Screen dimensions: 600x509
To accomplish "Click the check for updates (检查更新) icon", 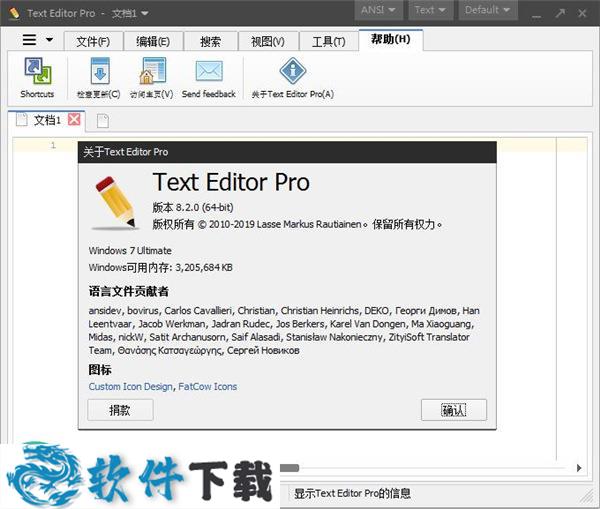I will click(x=98, y=73).
